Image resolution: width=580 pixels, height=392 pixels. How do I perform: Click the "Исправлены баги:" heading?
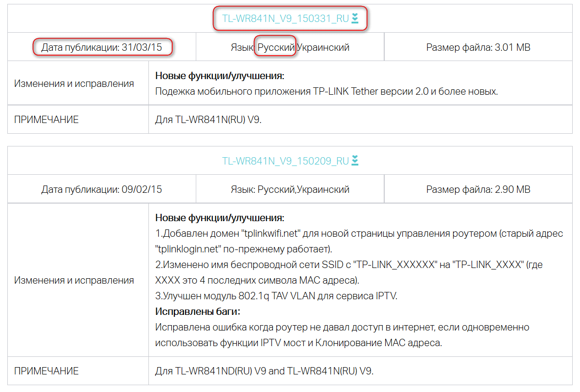(198, 311)
